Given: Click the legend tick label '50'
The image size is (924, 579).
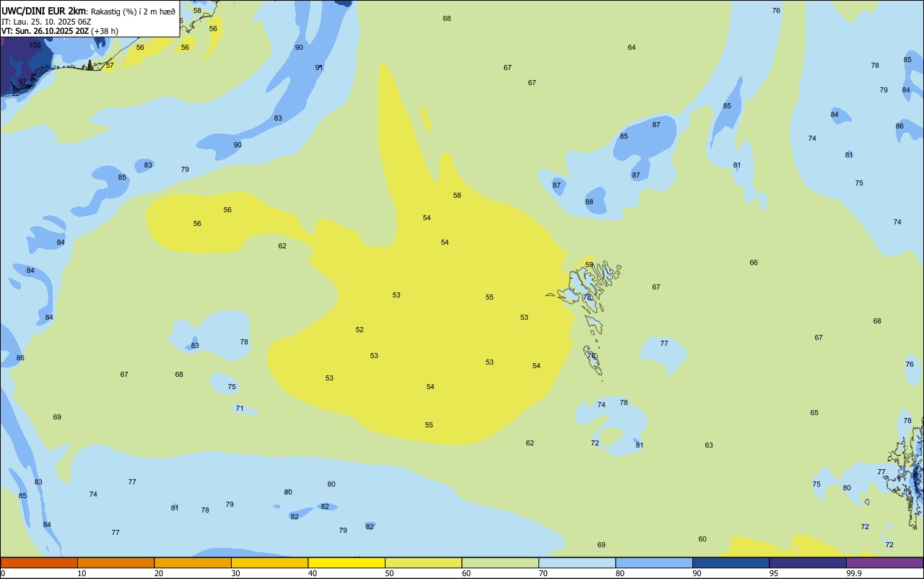Looking at the screenshot, I should coord(390,573).
